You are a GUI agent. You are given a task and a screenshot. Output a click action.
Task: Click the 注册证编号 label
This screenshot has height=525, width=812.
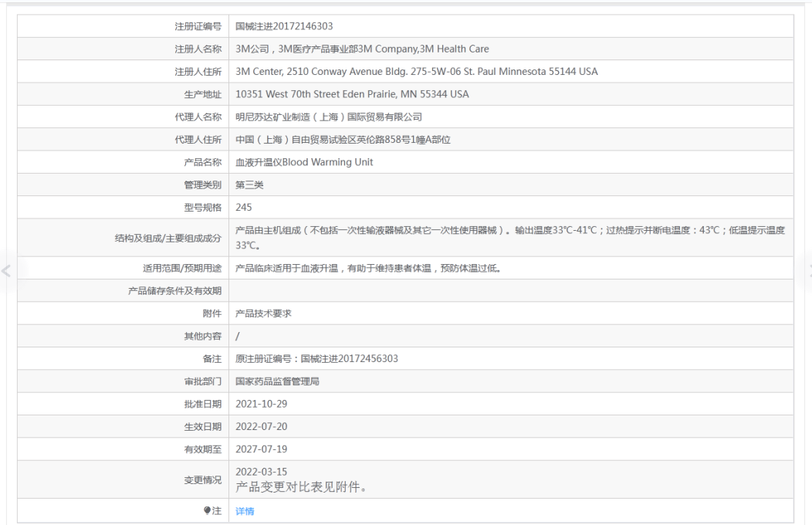click(198, 26)
